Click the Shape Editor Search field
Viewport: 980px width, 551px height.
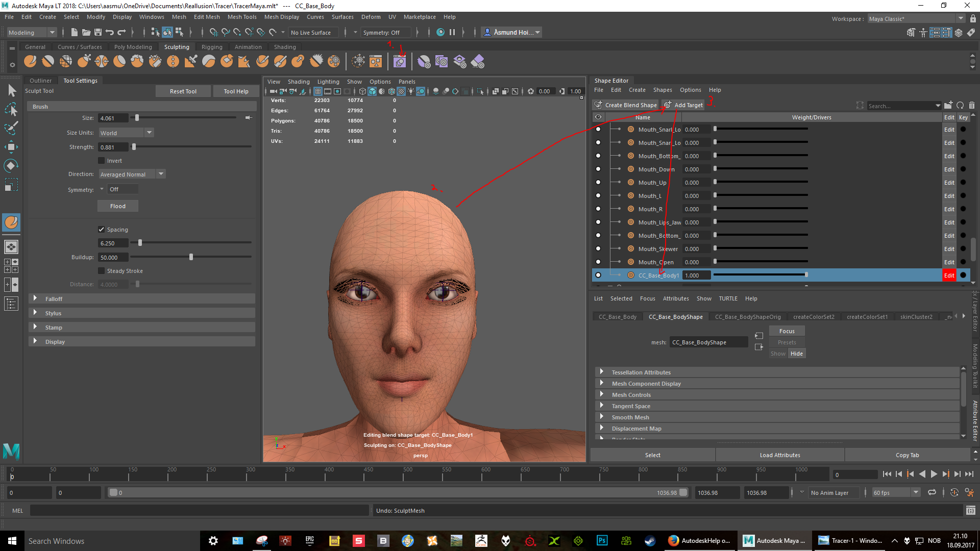[x=901, y=106]
